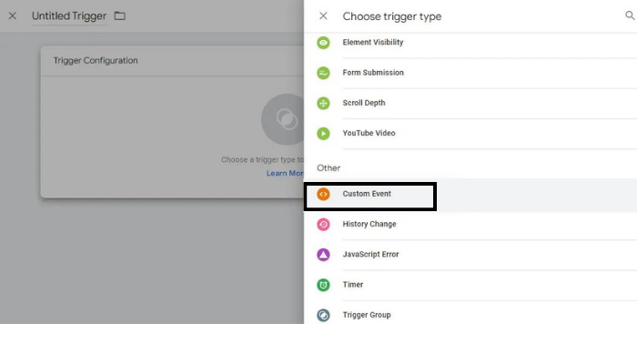
Task: Close the Choose trigger type panel
Action: [x=323, y=16]
